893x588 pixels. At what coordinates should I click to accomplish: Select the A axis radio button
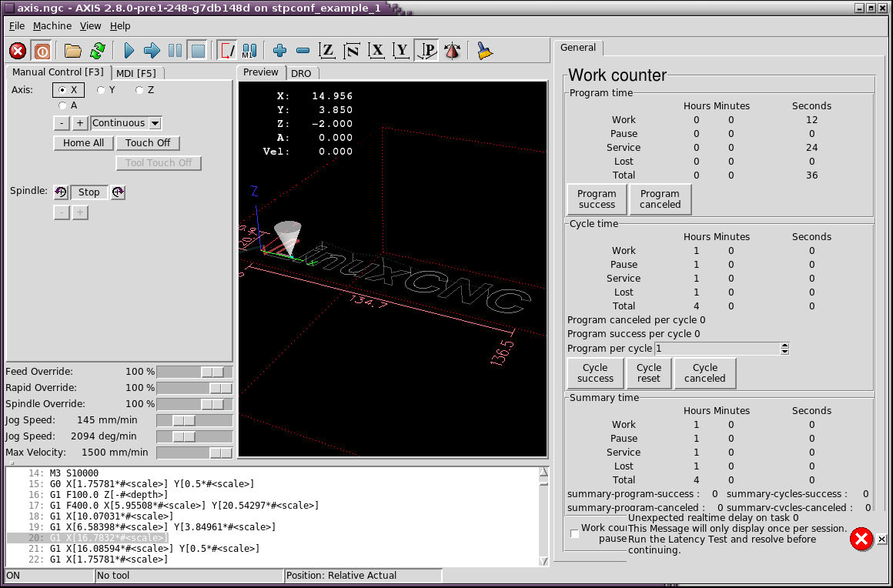pos(62,105)
